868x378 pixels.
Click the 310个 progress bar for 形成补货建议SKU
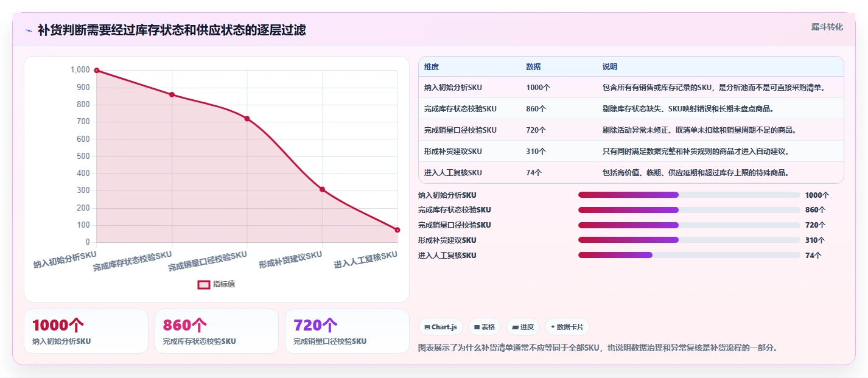689,240
